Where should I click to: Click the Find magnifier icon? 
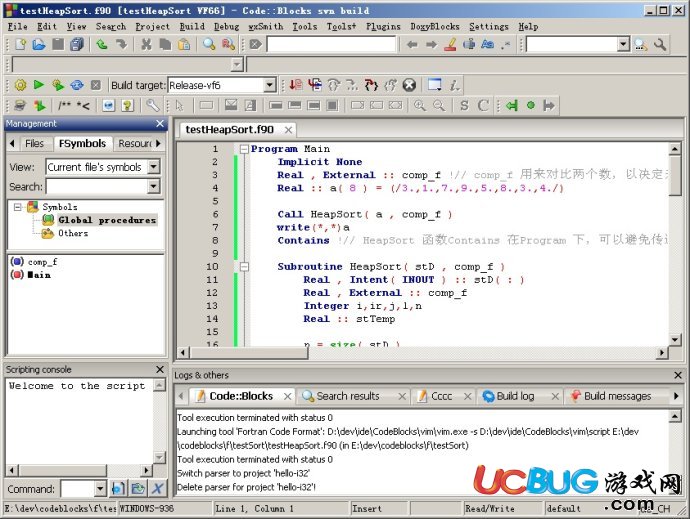pyautogui.click(x=209, y=44)
